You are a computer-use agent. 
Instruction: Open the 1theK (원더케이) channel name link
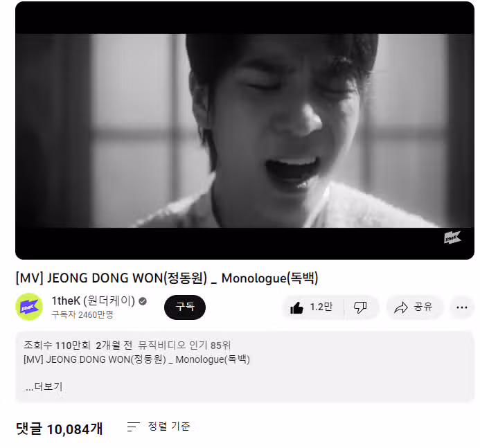93,301
